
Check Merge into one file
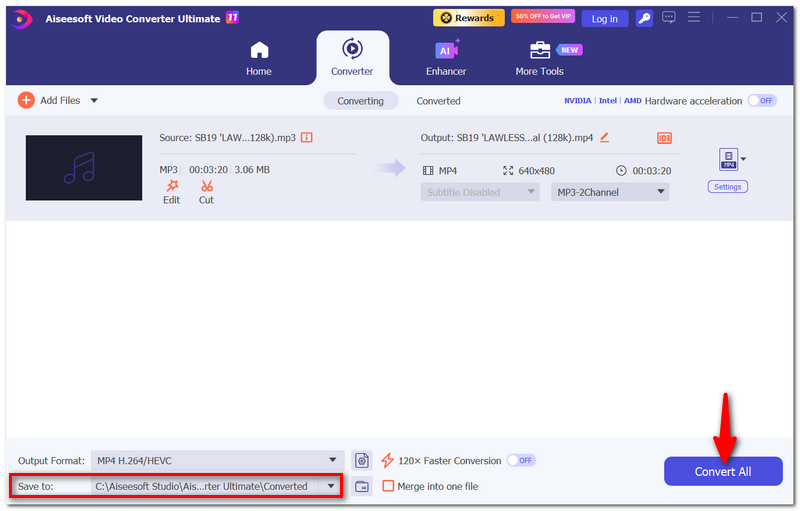[388, 486]
